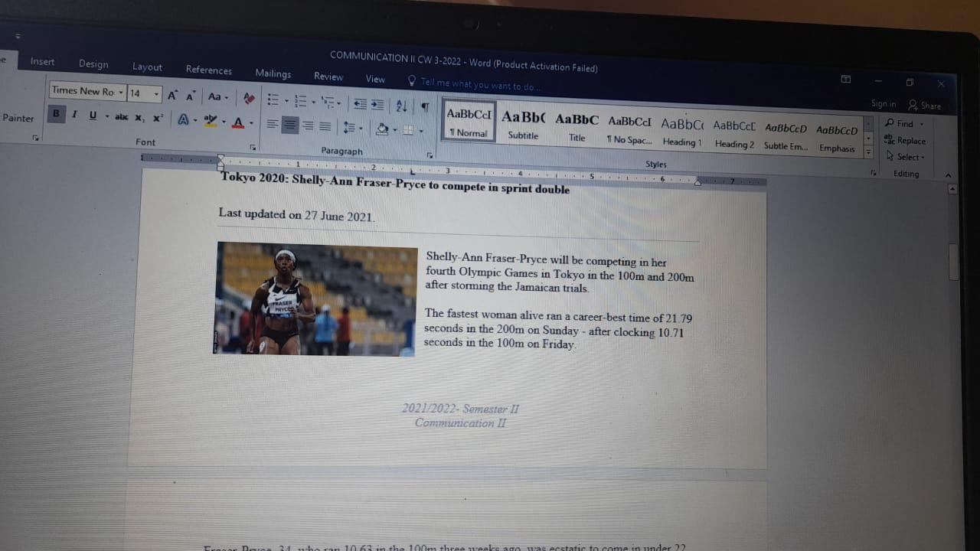Toggle show paragraph marks
This screenshot has height=551, width=980.
[x=424, y=107]
